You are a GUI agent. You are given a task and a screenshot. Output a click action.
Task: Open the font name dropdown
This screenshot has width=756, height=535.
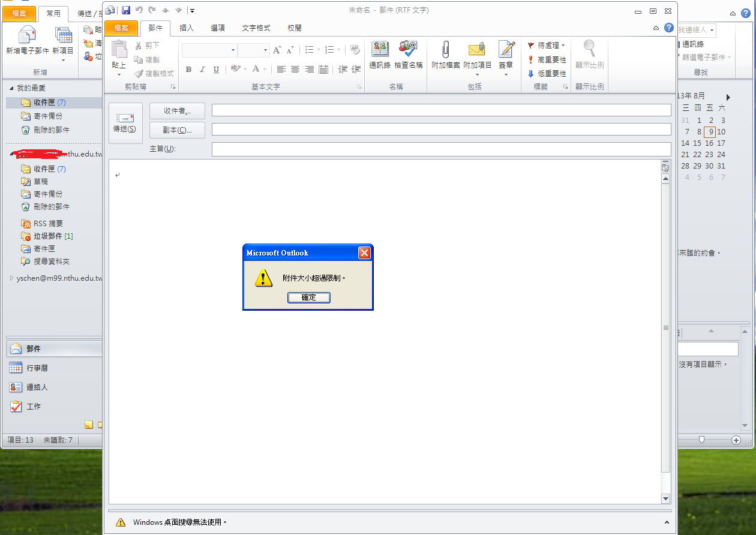tap(233, 50)
